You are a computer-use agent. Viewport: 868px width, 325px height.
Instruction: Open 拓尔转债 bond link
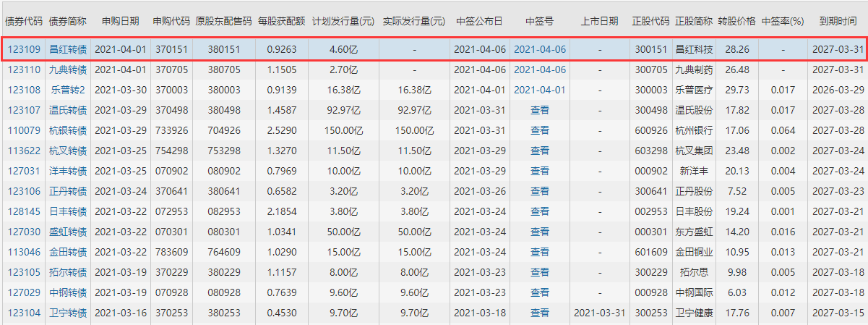point(68,273)
